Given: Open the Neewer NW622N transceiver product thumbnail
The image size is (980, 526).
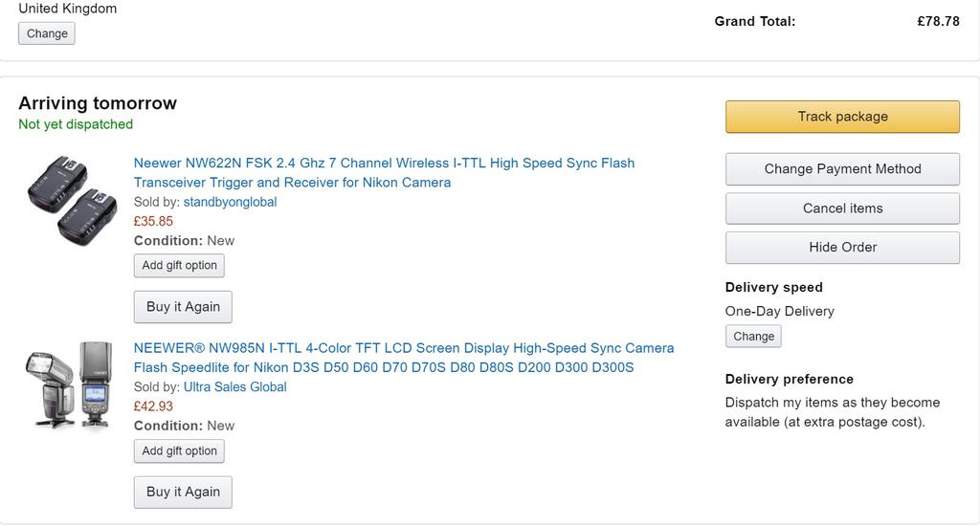Looking at the screenshot, I should 72,200.
